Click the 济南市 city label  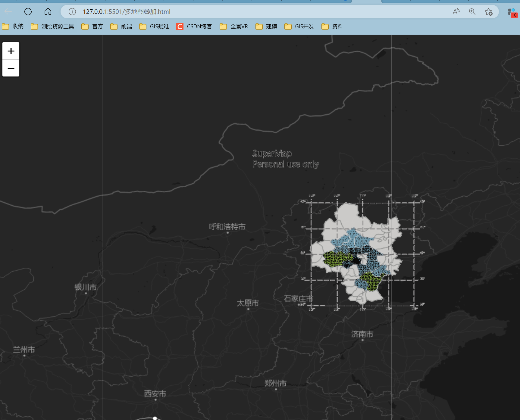(x=362, y=334)
